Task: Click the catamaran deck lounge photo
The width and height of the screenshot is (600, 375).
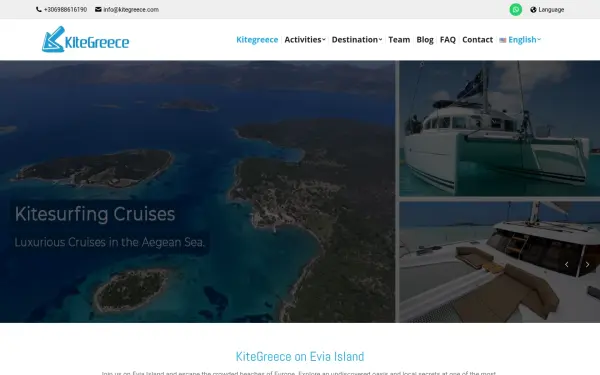Action: point(500,262)
